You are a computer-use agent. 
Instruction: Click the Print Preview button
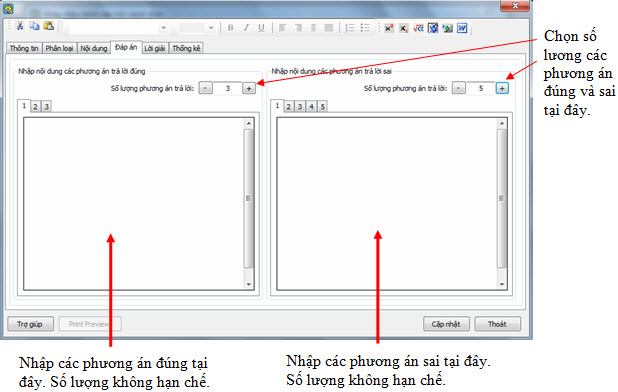click(x=90, y=324)
